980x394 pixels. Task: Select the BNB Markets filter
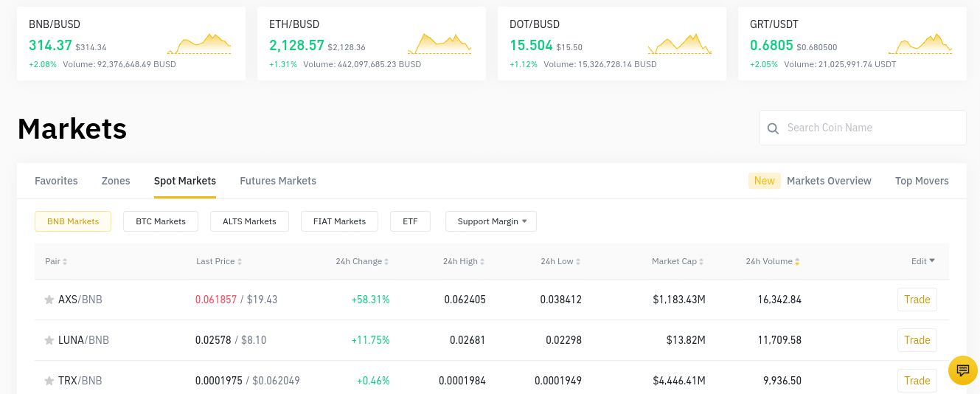click(73, 221)
